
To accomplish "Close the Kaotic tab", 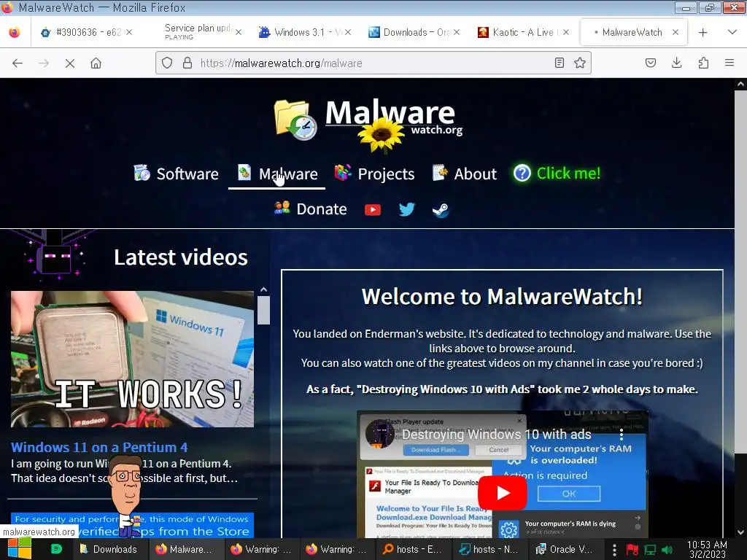I will coord(565,32).
